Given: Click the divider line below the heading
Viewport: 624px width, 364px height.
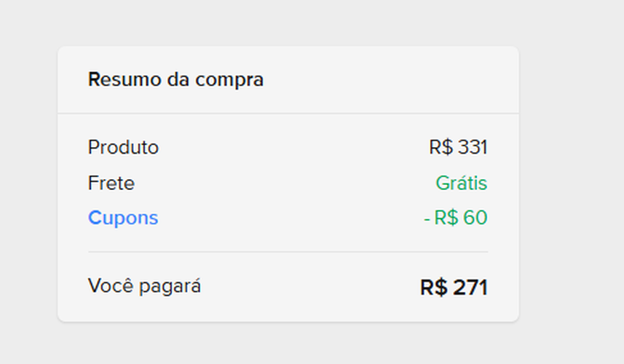Looking at the screenshot, I should (x=288, y=114).
